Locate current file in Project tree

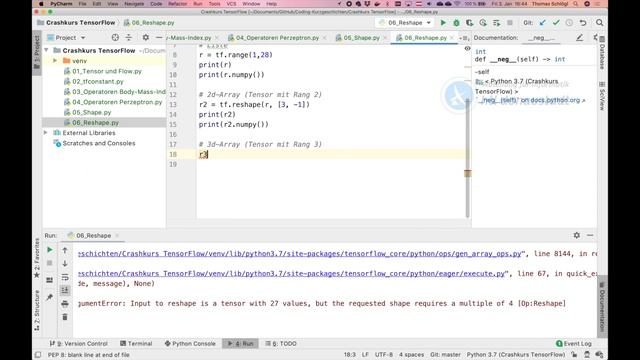coord(115,38)
